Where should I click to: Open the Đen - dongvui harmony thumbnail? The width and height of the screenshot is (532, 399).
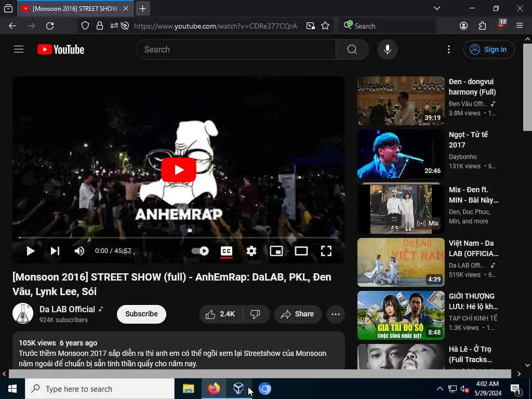pyautogui.click(x=401, y=101)
